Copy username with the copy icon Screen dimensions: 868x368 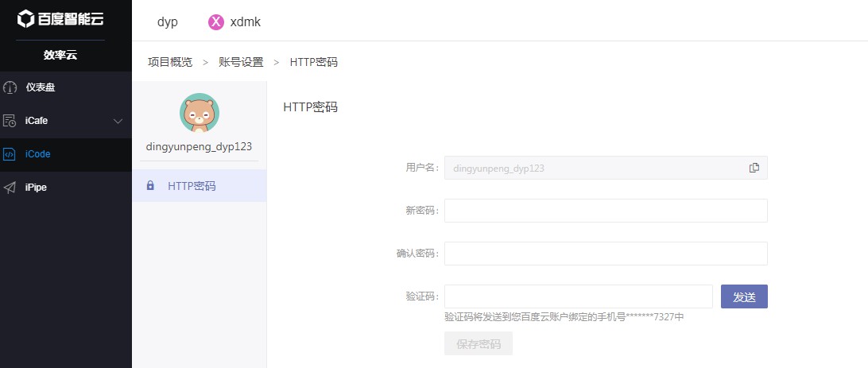point(754,168)
